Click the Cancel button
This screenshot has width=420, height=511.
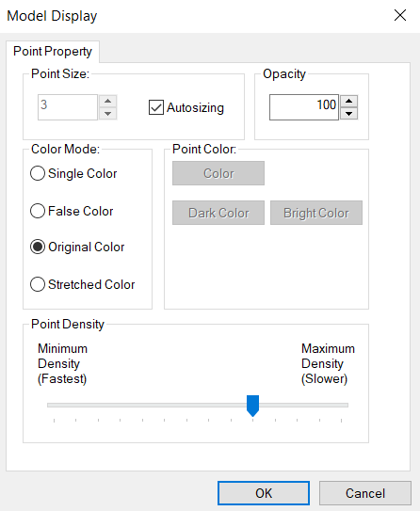tap(364, 493)
